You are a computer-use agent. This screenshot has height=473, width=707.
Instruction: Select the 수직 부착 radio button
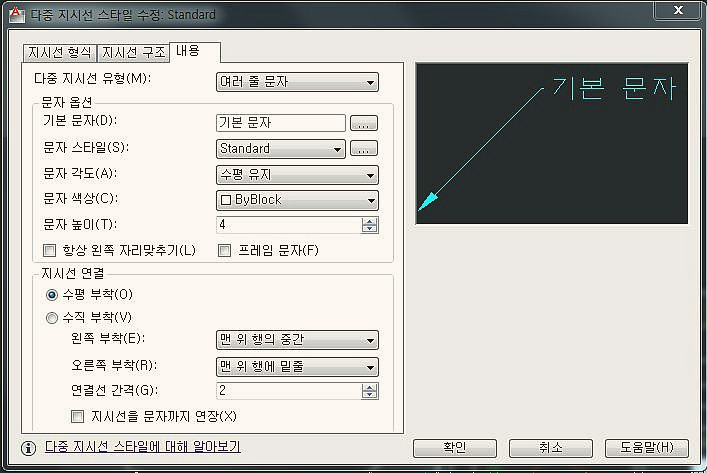tap(52, 318)
